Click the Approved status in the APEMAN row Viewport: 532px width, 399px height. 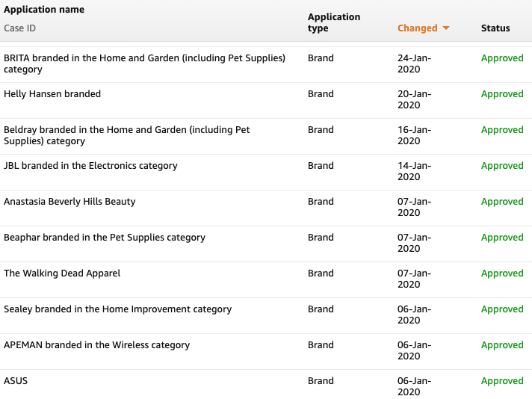[502, 345]
